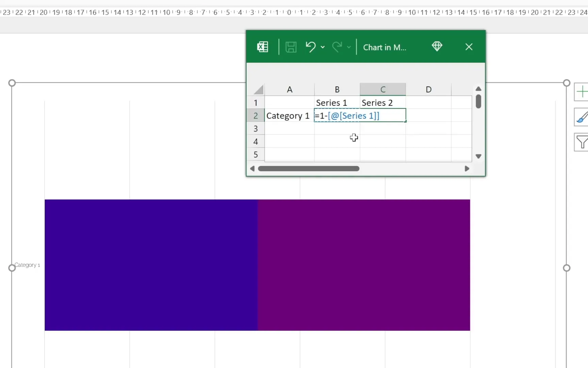
Task: Select the purple Series 2 bar in the chart
Action: click(x=364, y=265)
